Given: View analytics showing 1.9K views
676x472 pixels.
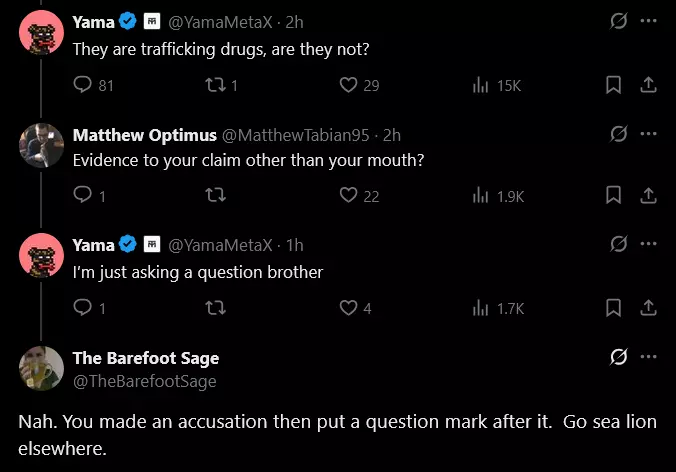Looking at the screenshot, I should click(498, 196).
